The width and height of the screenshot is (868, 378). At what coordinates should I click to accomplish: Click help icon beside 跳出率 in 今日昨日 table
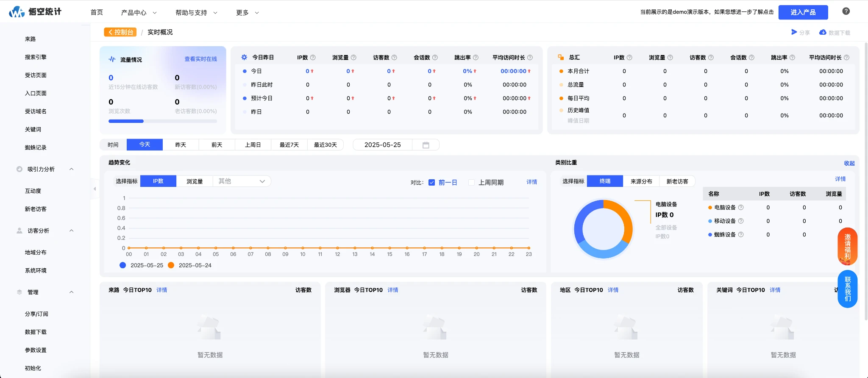[x=476, y=58]
